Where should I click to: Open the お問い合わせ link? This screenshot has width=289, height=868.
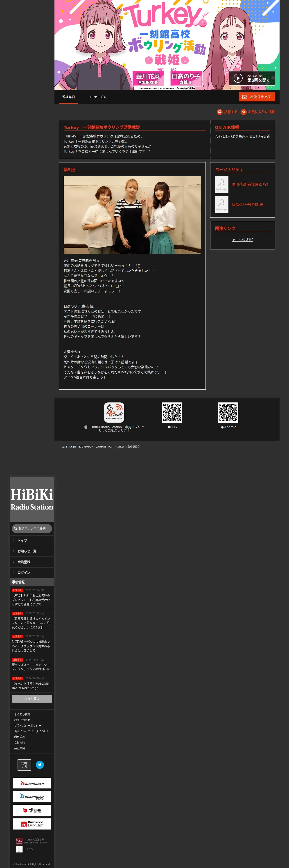pyautogui.click(x=22, y=720)
